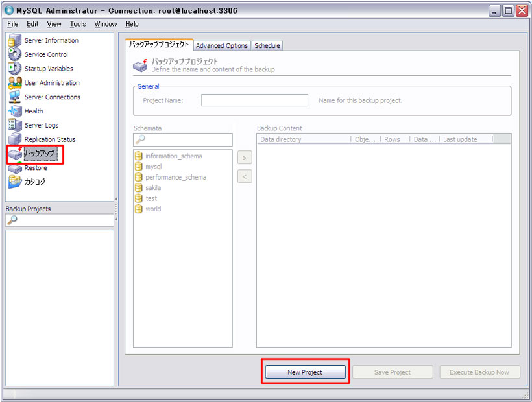The image size is (532, 402).
Task: Open the Health monitor icon
Action: pyautogui.click(x=14, y=111)
